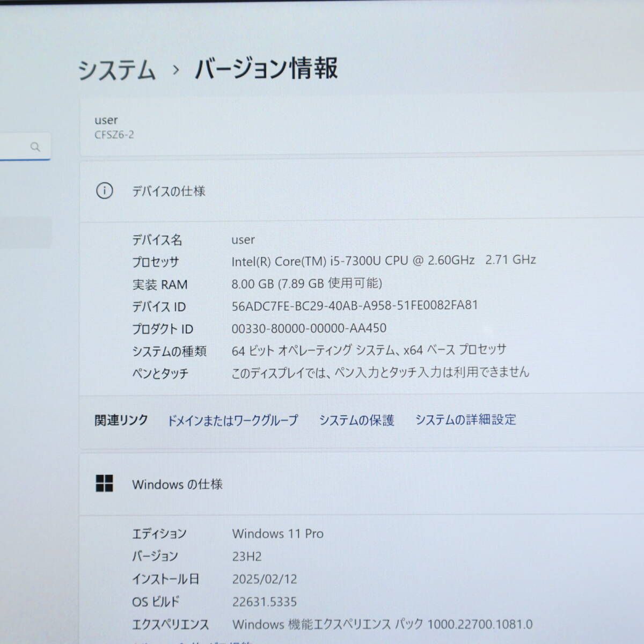Image resolution: width=644 pixels, height=644 pixels.
Task: Open システムの詳細設定 link
Action: coord(465,420)
